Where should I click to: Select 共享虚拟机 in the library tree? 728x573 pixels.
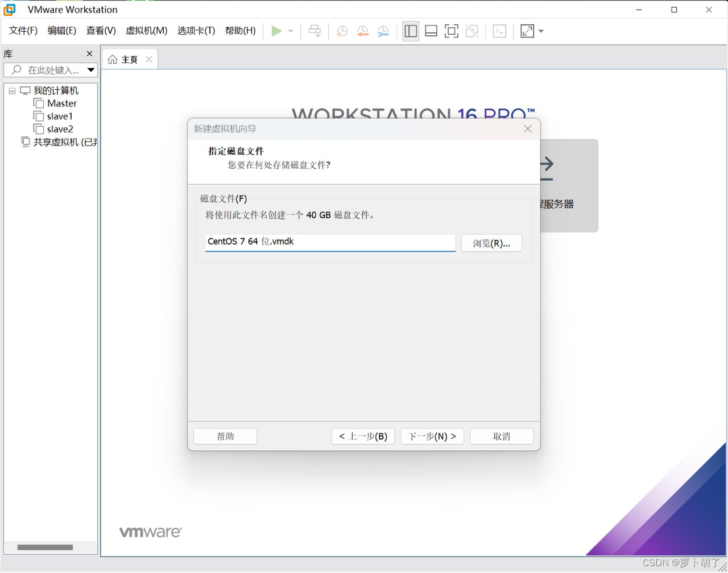(65, 142)
